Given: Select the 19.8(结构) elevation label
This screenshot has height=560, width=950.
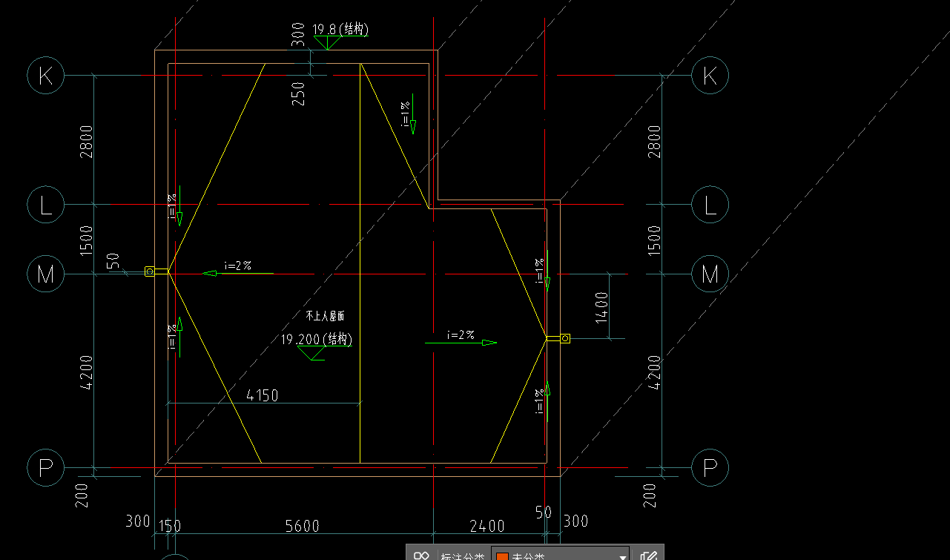Looking at the screenshot, I should (x=340, y=30).
